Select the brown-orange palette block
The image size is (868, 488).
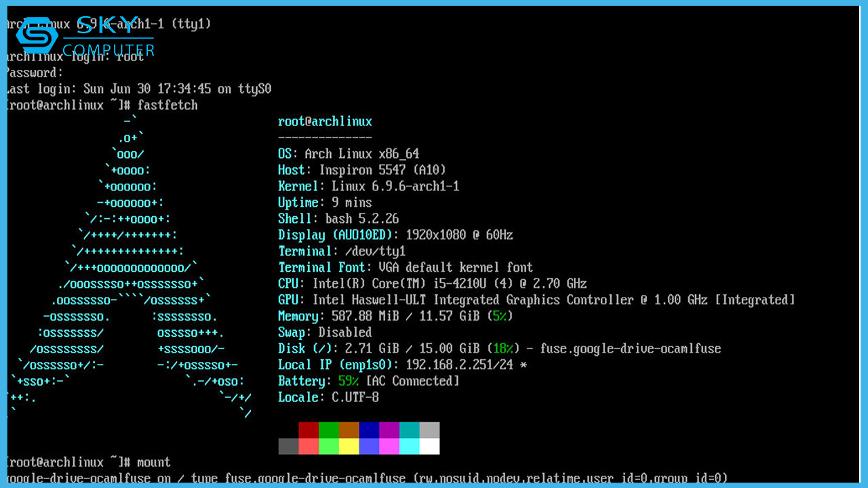click(349, 430)
